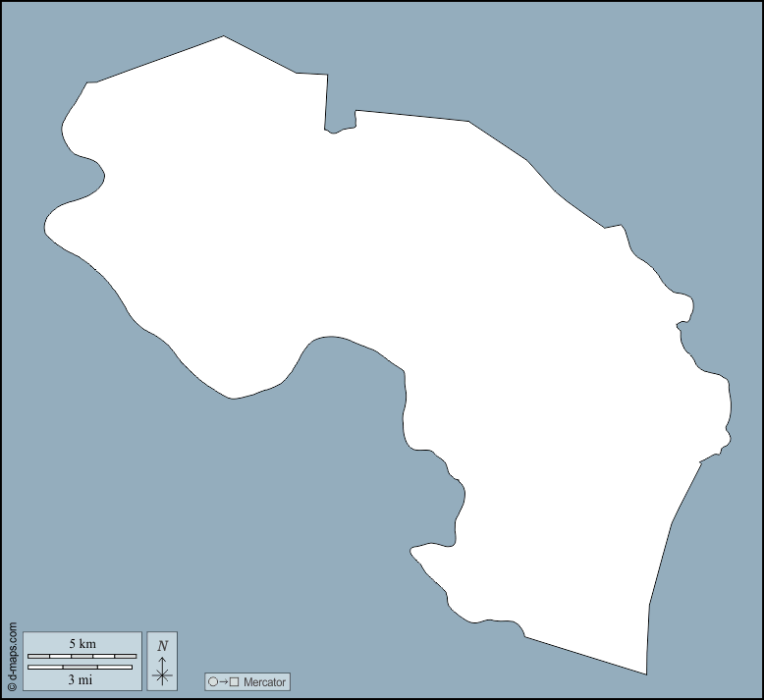Click the 'Mercator' projection text
This screenshot has width=764, height=700.
264,681
